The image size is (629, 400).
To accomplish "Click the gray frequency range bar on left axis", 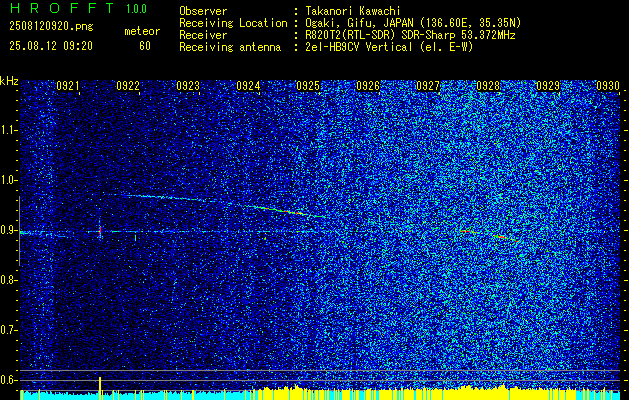I will pyautogui.click(x=19, y=231).
